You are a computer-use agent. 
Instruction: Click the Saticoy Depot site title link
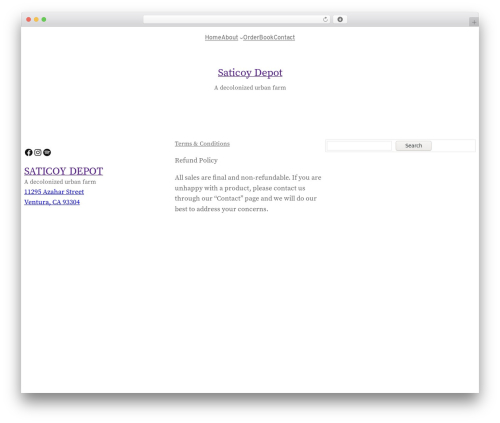(x=250, y=73)
